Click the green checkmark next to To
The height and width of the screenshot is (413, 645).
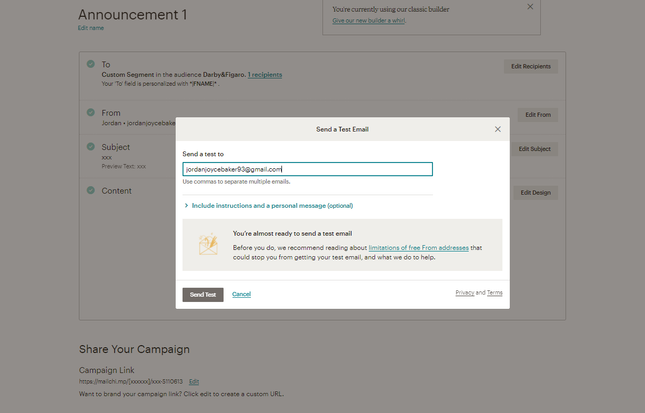click(91, 64)
